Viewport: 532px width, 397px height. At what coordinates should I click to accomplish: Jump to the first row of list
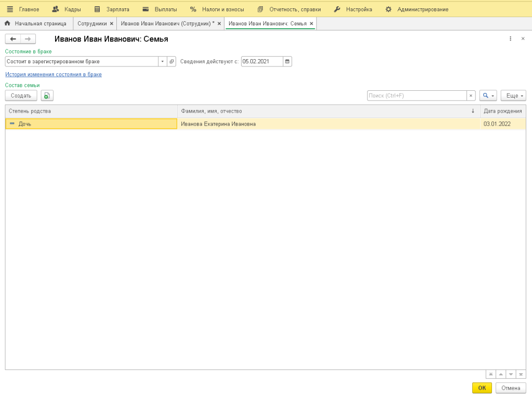pyautogui.click(x=490, y=374)
